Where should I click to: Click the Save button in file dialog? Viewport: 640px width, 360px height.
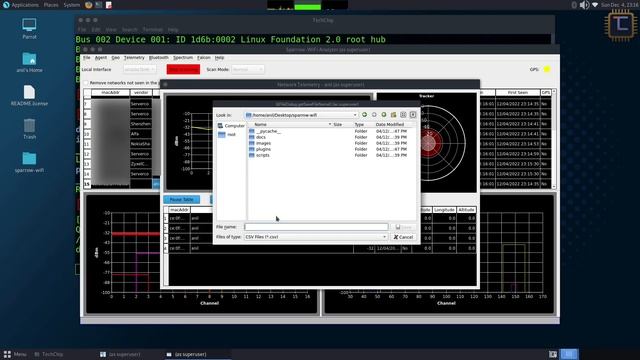403,227
